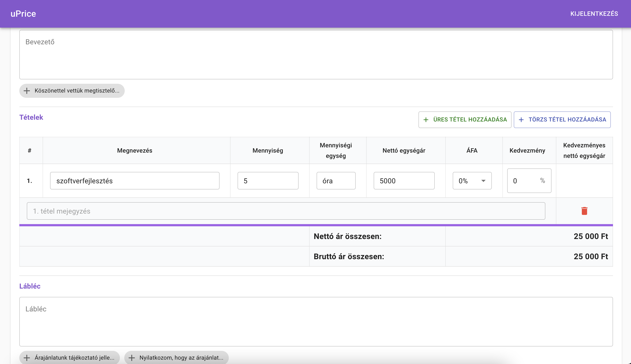Click plus icon on Nyilatkozom chip
The height and width of the screenshot is (364, 631).
(x=132, y=358)
